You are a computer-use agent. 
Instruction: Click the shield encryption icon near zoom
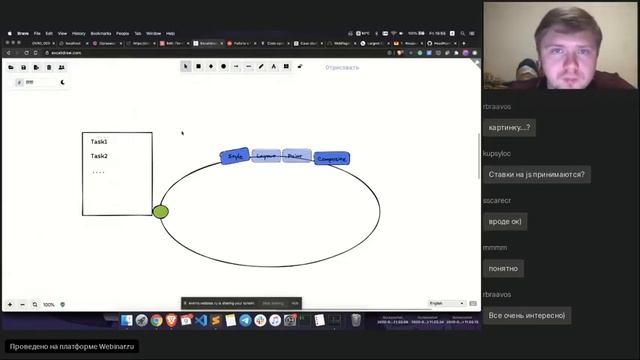tap(62, 304)
